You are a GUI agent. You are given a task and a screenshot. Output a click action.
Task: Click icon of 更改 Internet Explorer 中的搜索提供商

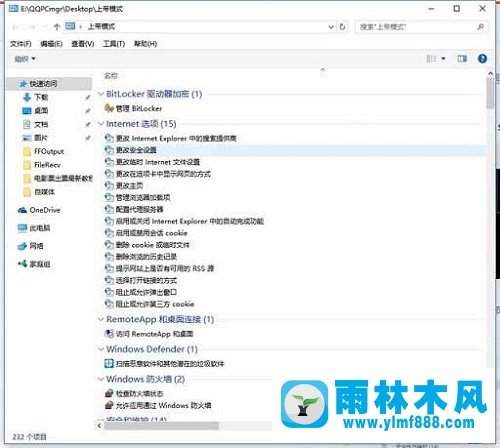tap(109, 138)
